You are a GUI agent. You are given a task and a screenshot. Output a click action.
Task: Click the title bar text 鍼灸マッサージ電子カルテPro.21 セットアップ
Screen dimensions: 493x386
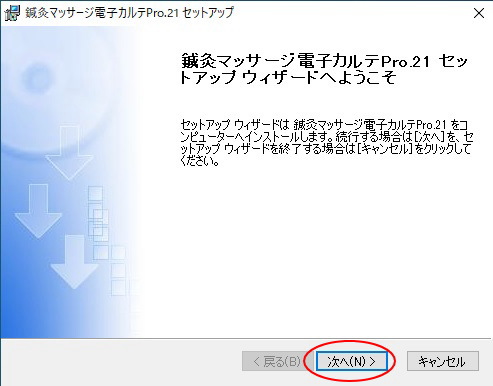coord(129,13)
